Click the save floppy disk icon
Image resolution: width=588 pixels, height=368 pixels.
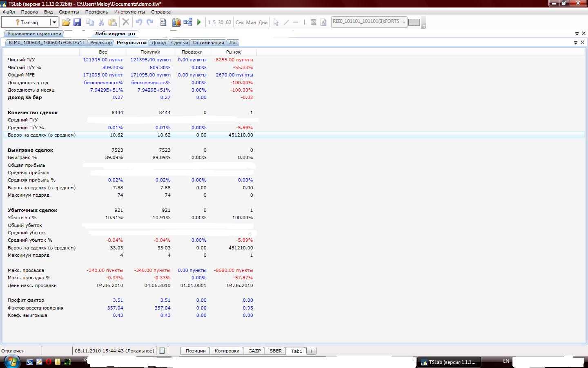tap(77, 22)
